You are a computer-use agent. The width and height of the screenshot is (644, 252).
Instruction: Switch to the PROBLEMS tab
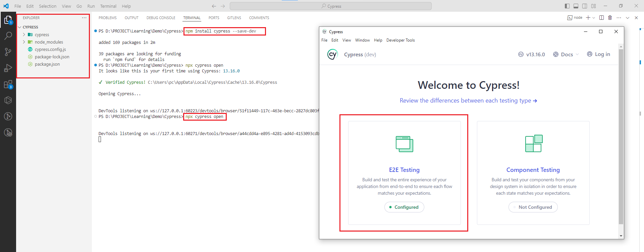(x=108, y=18)
